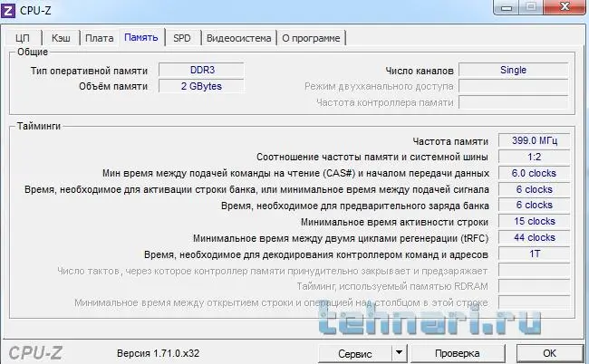The height and width of the screenshot is (364, 589).
Task: Click the 6.0 clocks CAS value
Action: tap(534, 173)
